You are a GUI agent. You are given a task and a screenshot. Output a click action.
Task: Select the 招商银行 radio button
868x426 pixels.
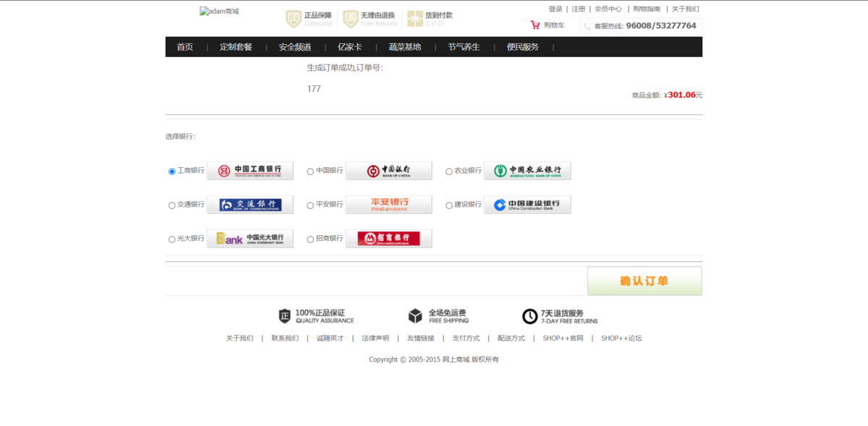(x=310, y=239)
